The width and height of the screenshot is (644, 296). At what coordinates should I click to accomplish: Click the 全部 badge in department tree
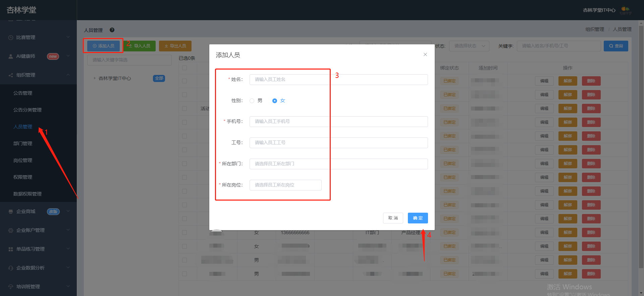pyautogui.click(x=159, y=78)
